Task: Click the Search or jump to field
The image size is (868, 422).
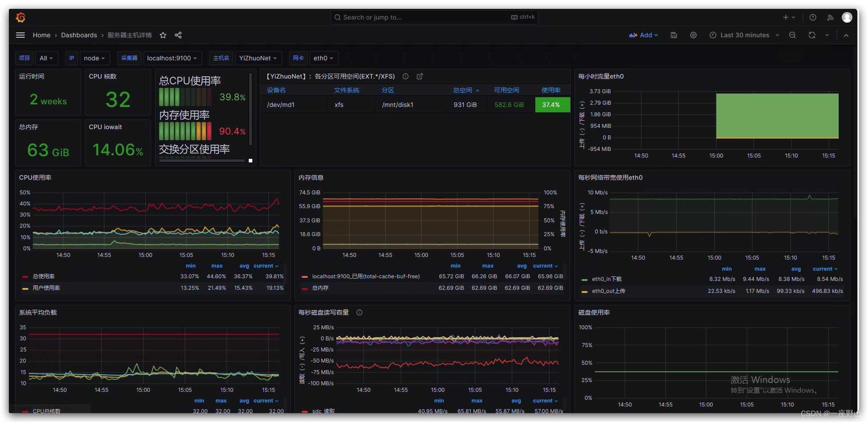Action: [434, 17]
